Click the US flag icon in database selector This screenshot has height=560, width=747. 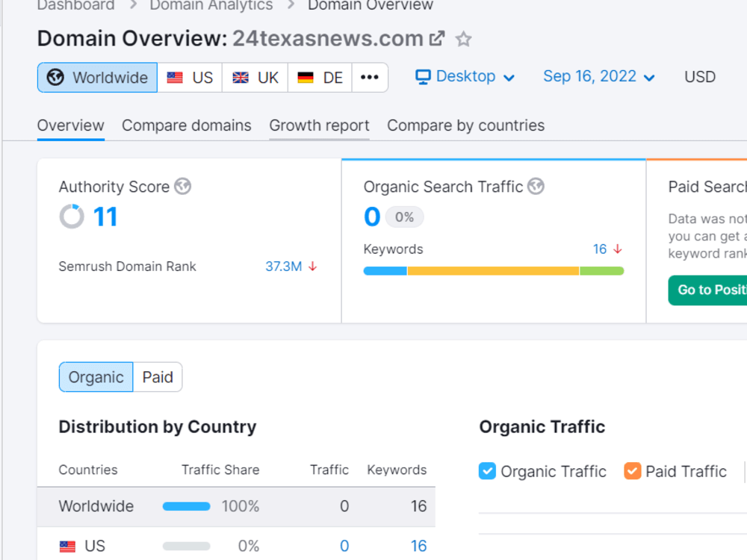point(175,77)
